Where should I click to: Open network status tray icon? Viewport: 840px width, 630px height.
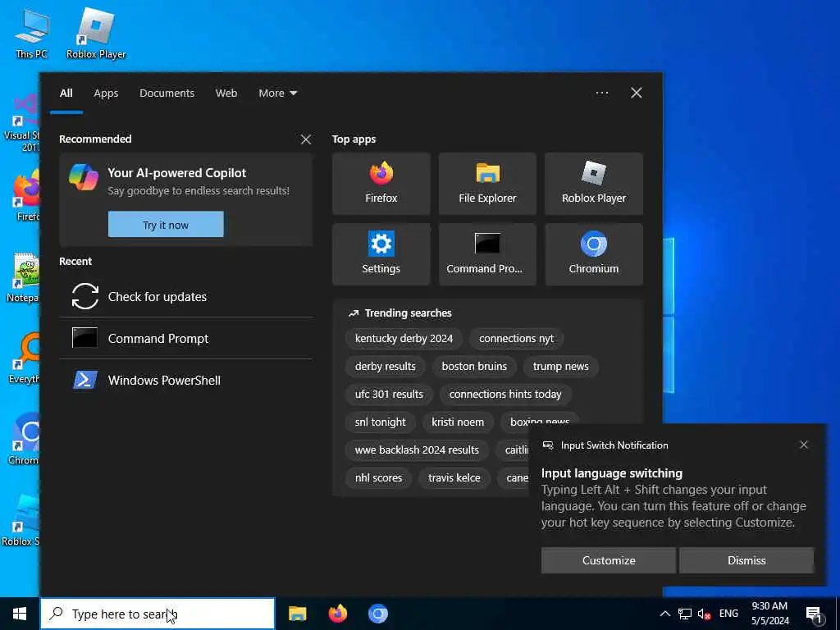point(685,614)
